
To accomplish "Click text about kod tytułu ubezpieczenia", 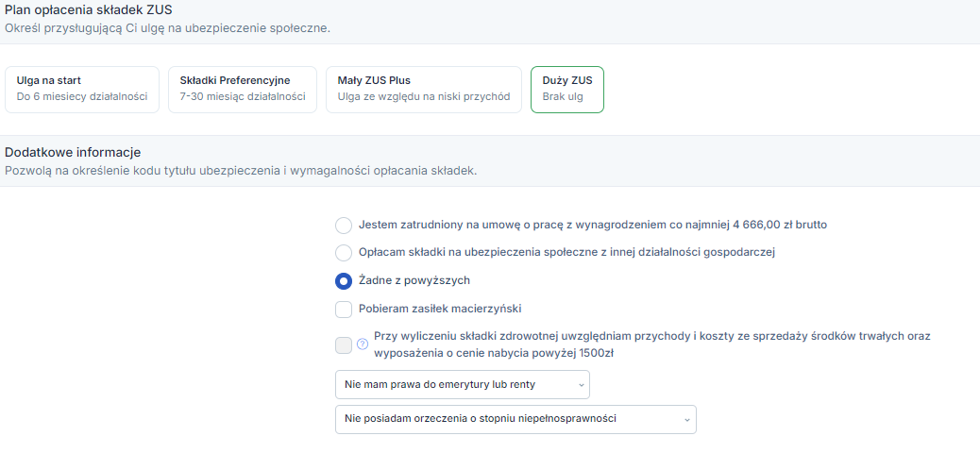I will click(x=241, y=171).
